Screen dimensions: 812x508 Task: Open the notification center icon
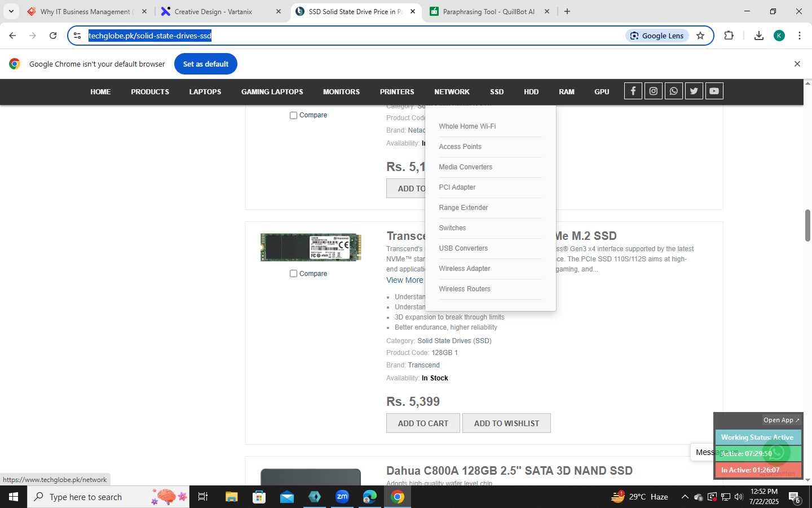(795, 497)
